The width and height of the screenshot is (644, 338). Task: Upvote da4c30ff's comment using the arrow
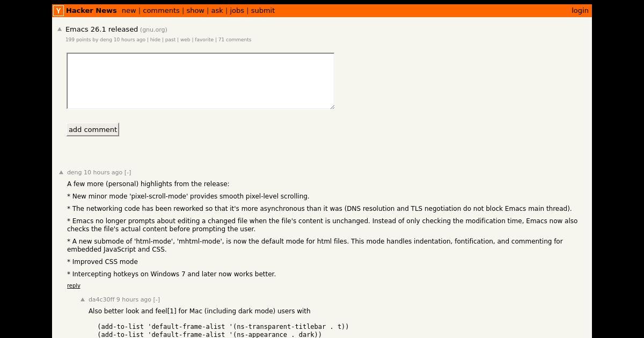[x=83, y=299]
